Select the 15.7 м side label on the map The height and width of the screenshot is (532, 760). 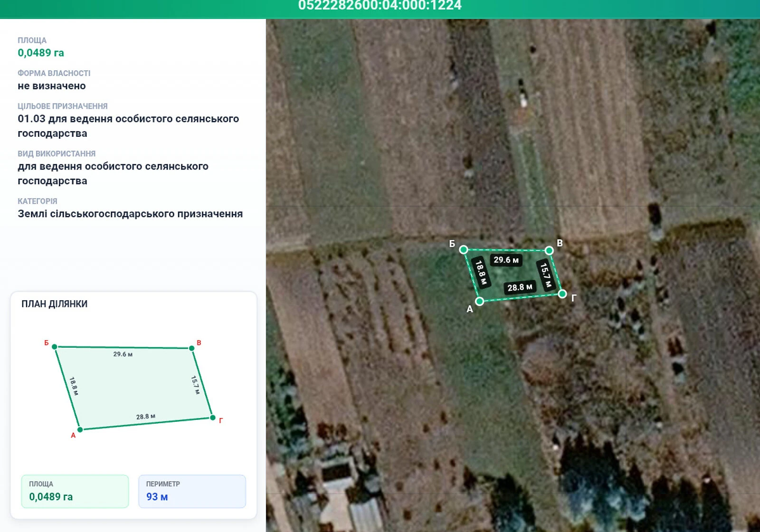coord(546,275)
